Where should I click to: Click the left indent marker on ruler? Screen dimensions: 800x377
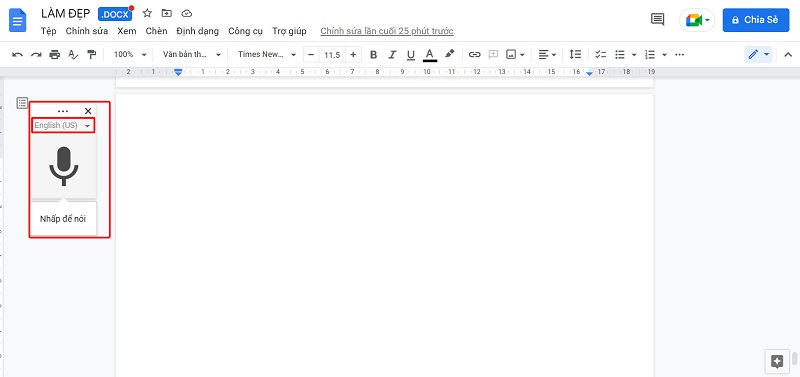[x=178, y=72]
